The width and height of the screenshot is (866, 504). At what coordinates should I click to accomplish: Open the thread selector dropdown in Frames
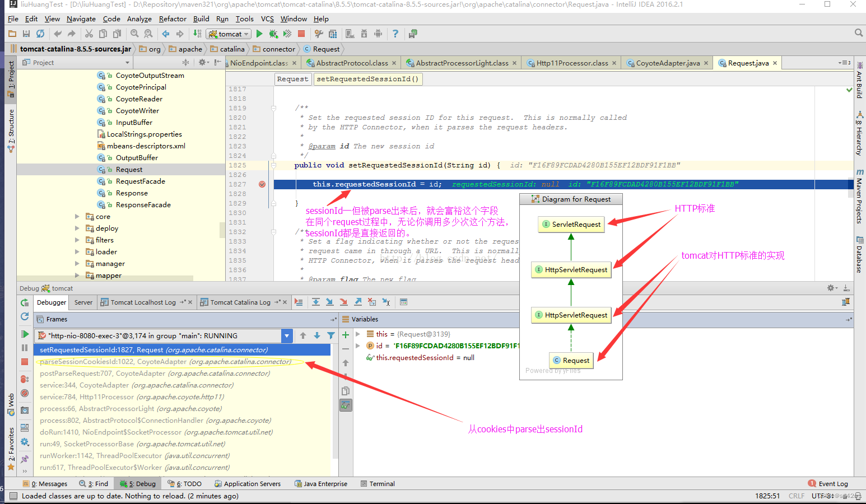click(x=287, y=336)
